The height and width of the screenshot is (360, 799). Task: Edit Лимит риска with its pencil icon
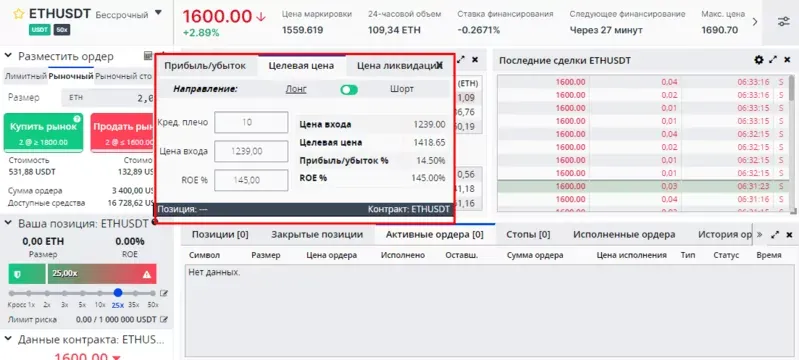click(x=164, y=320)
